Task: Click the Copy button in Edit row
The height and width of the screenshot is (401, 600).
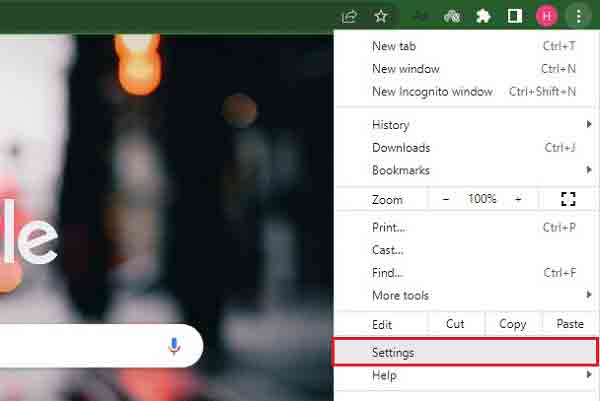Action: (x=513, y=324)
